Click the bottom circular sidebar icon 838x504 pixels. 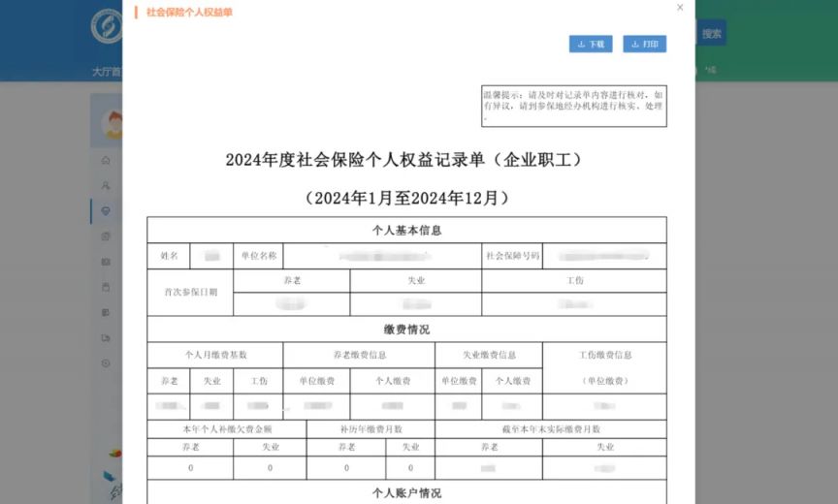click(x=106, y=362)
